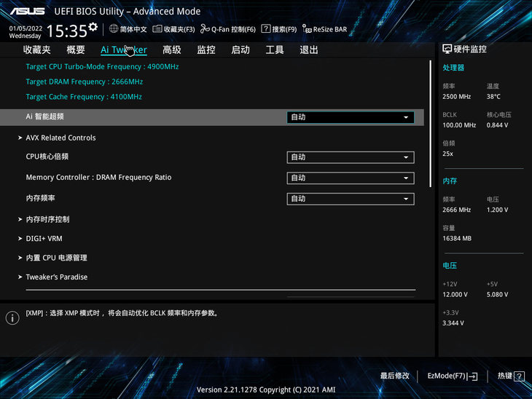
Task: Expand AVX Related Controls
Action: (60, 138)
